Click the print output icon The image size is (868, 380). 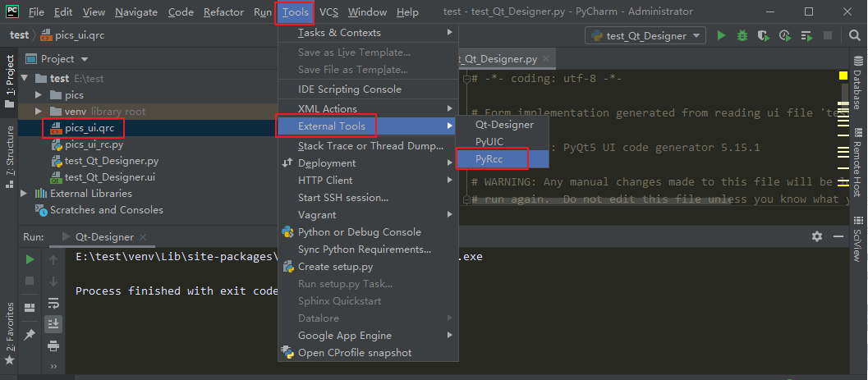coord(53,346)
